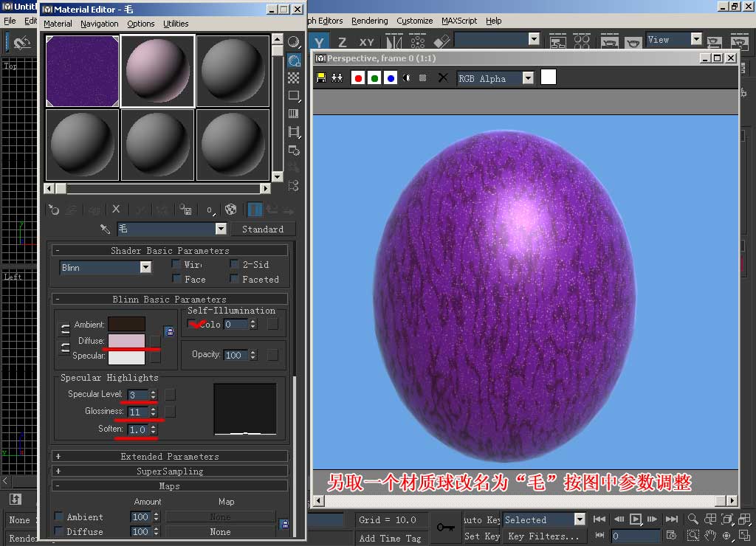Click the Get Material icon
756x546 pixels.
[x=53, y=210]
